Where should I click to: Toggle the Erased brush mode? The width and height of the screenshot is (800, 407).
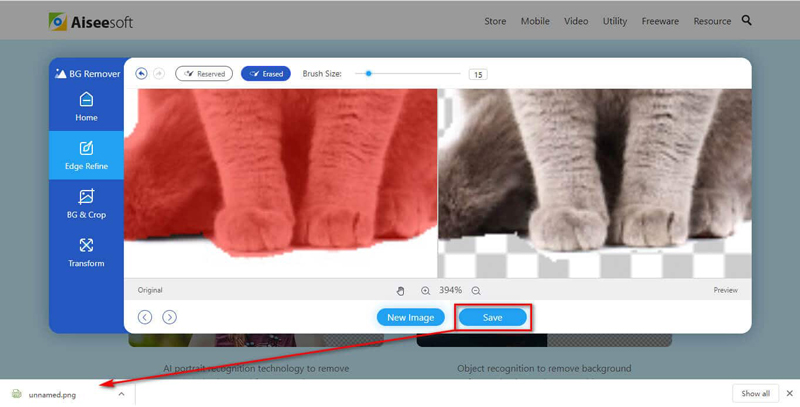[x=266, y=74]
